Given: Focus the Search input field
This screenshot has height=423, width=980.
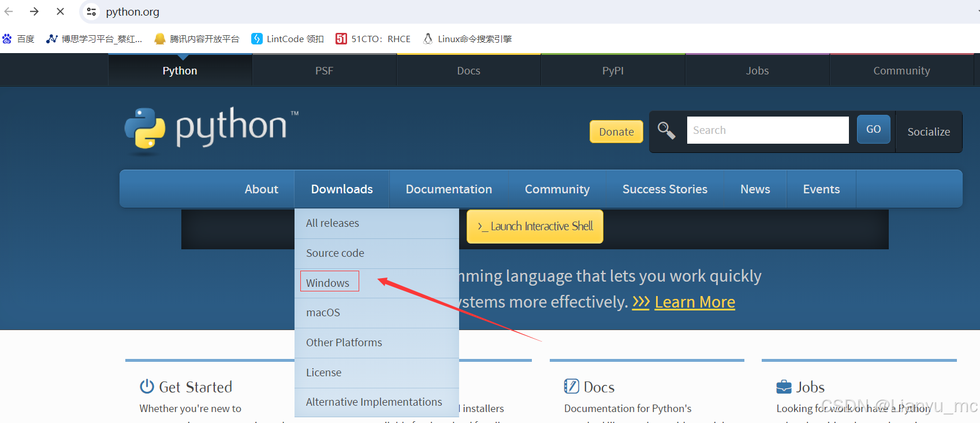Looking at the screenshot, I should coord(767,130).
